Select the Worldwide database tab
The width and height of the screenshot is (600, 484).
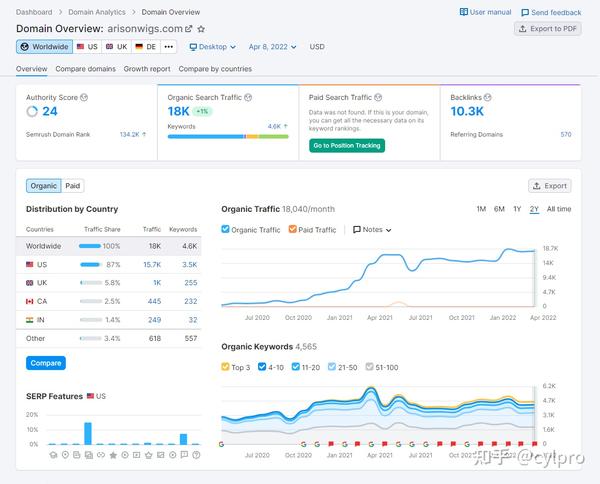tap(44, 47)
